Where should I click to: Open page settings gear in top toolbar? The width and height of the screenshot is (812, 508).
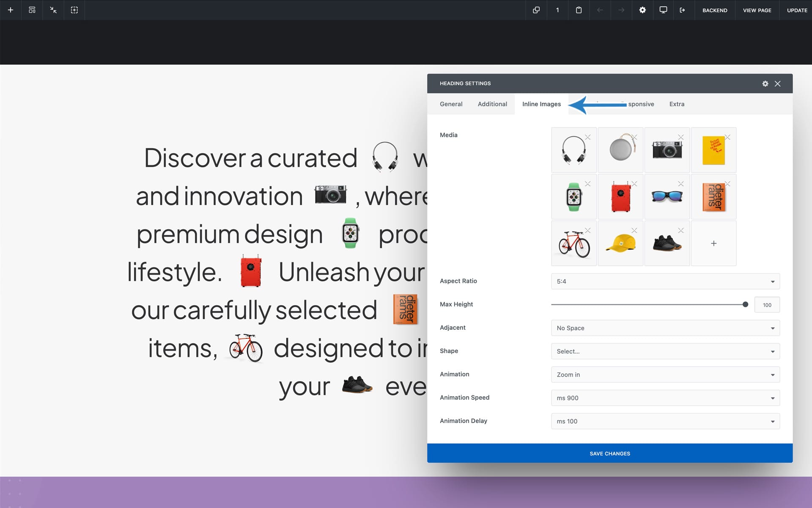coord(642,10)
